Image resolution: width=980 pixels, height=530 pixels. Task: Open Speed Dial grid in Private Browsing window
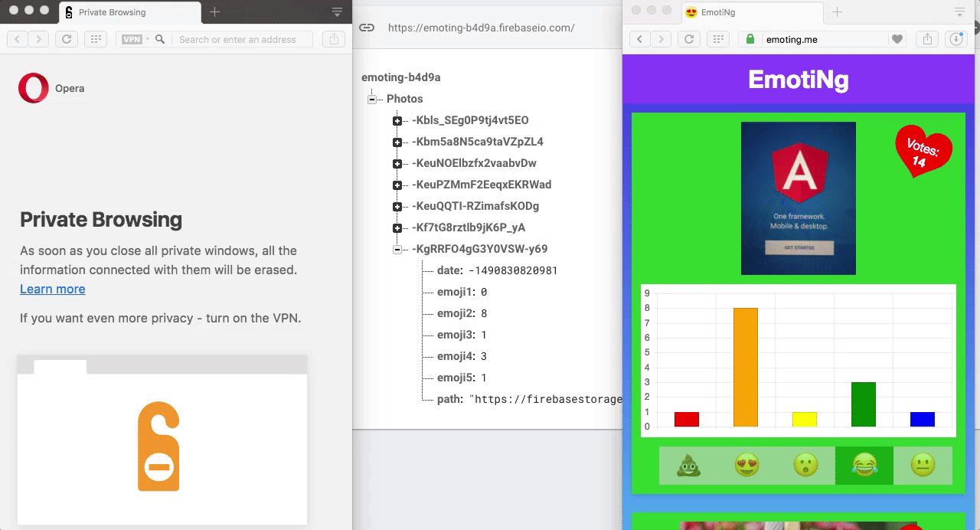(95, 39)
